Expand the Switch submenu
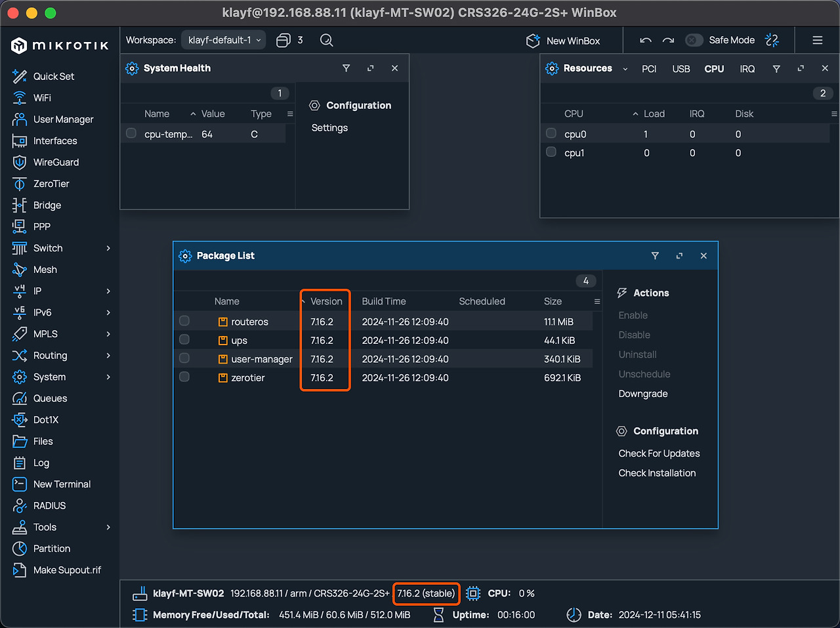The image size is (840, 628). (108, 248)
